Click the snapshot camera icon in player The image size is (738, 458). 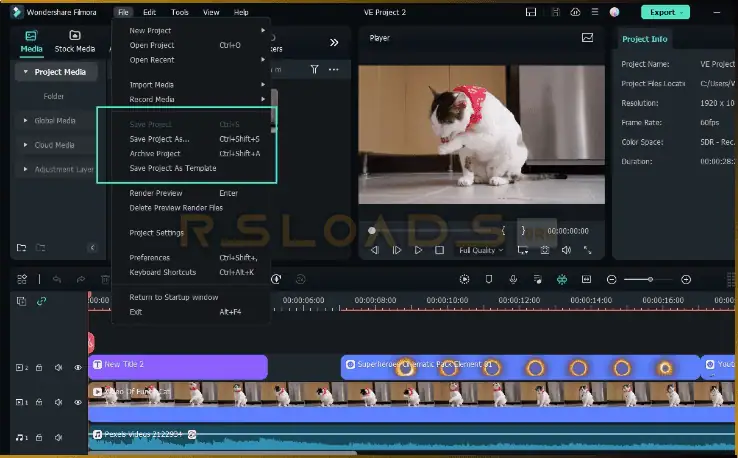[x=545, y=250]
